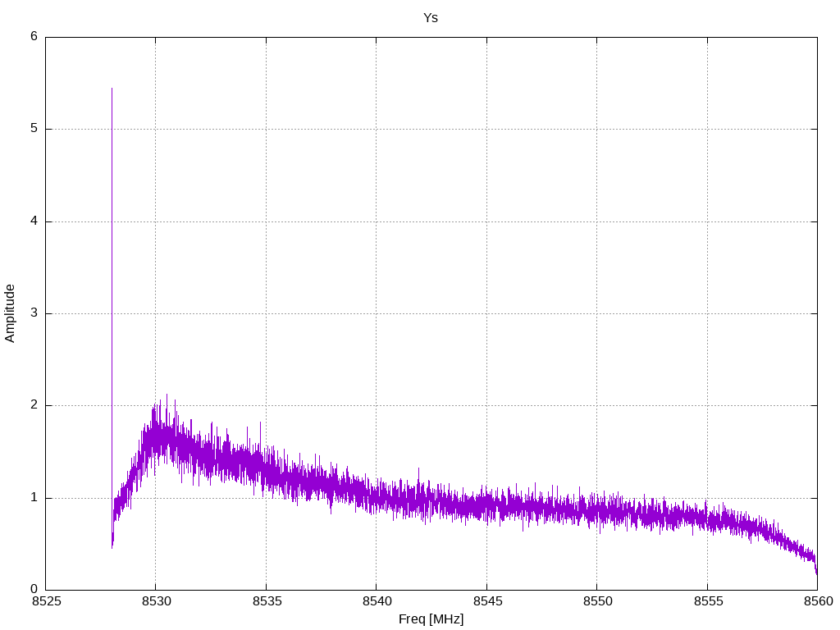Click the x-axis tick label 8535
Image resolution: width=840 pixels, height=630 pixels.
[x=267, y=601]
